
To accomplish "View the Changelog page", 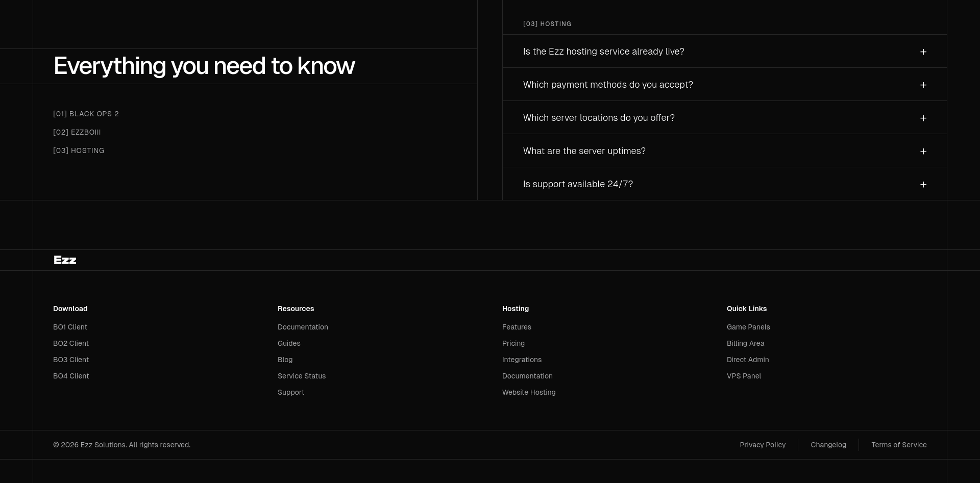I will coord(828,445).
